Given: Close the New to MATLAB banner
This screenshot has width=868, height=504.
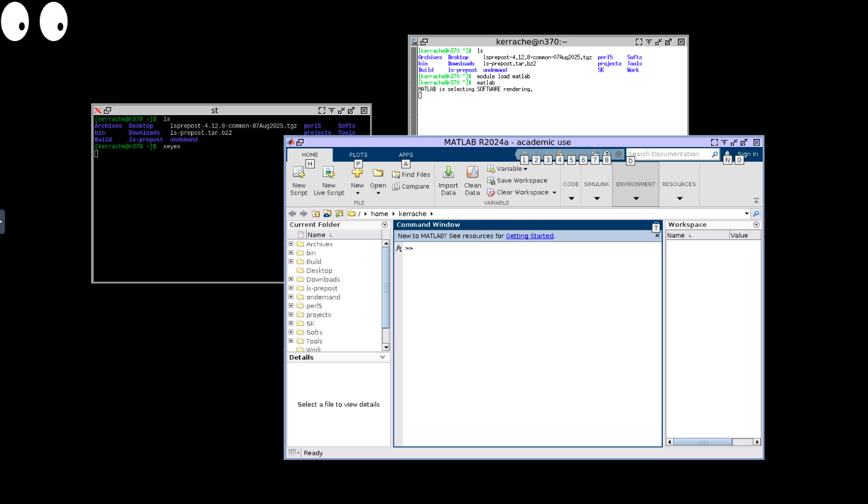Looking at the screenshot, I should tap(657, 236).
